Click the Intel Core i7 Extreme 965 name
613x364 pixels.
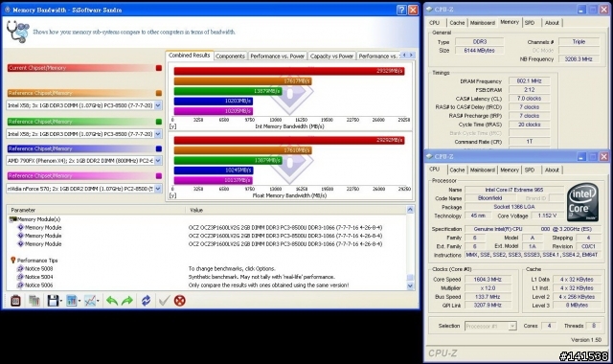click(x=514, y=190)
